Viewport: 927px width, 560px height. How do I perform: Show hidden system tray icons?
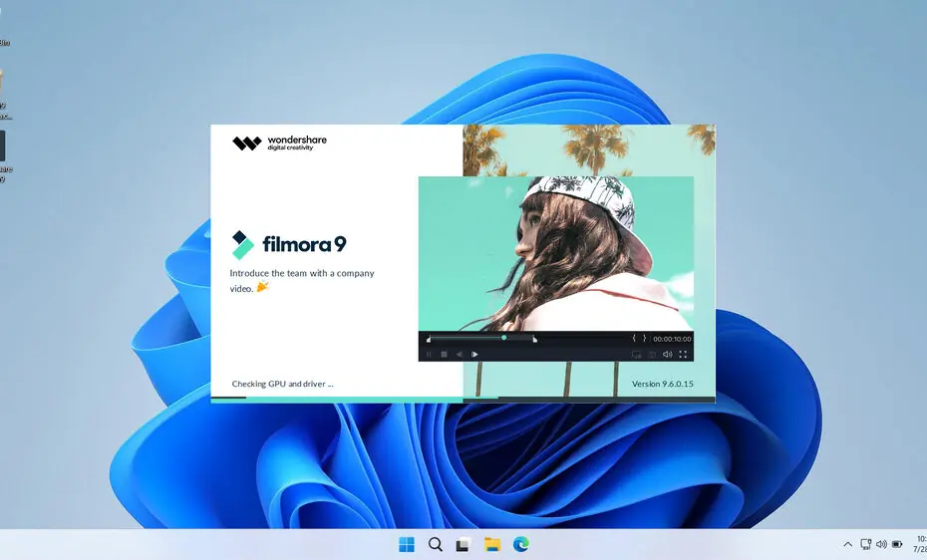pos(847,544)
